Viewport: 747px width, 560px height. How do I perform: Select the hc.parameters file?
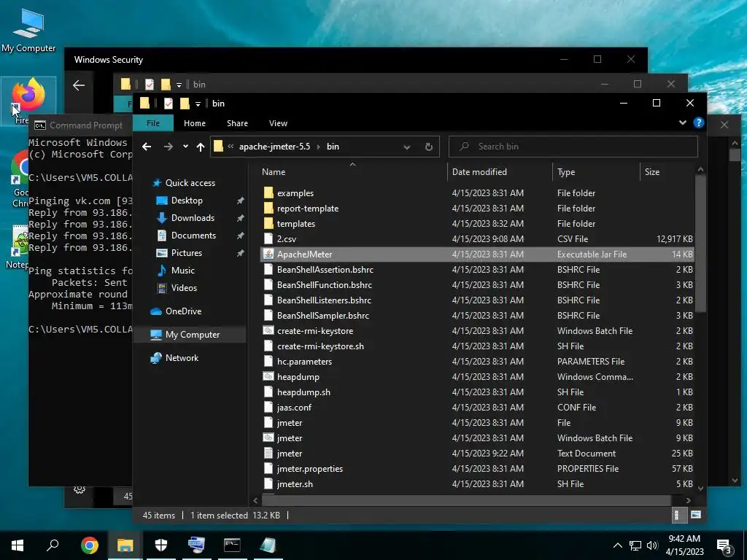pyautogui.click(x=304, y=362)
